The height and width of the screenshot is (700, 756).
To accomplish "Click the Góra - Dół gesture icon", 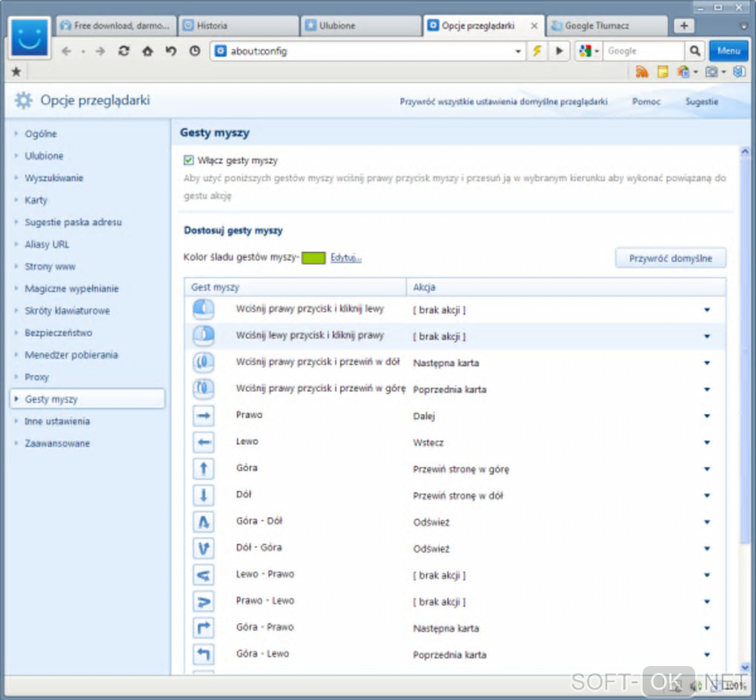I will 204,521.
